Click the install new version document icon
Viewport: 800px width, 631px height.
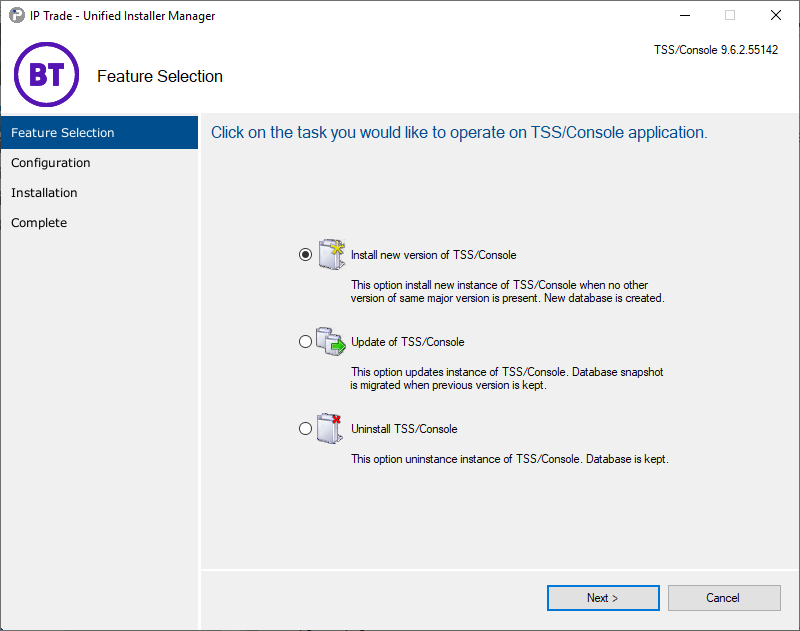tap(331, 254)
